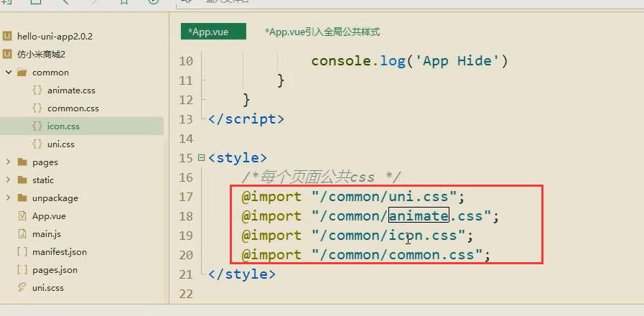The height and width of the screenshot is (316, 644).
Task: Click line number 12 in the gutter
Action: 186,100
